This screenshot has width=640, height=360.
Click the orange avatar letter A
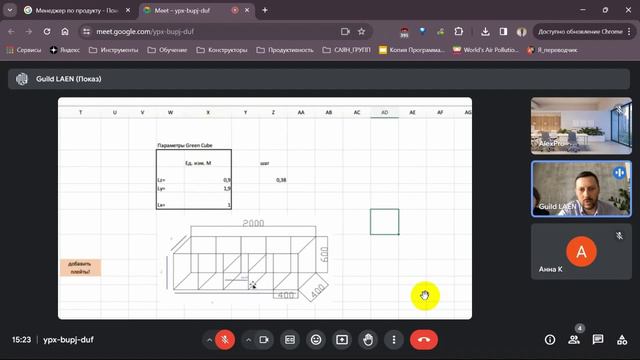(581, 251)
